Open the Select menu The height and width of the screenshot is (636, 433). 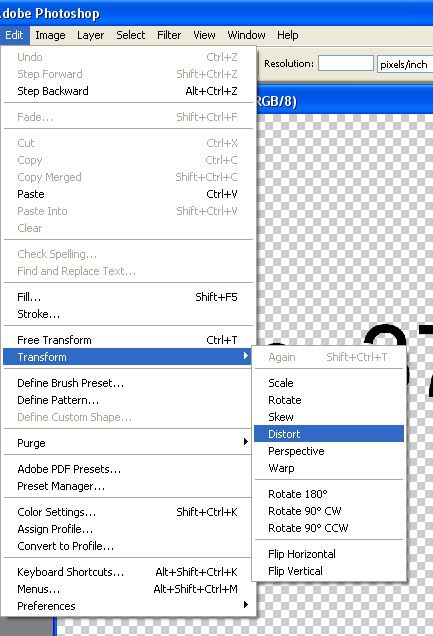131,35
